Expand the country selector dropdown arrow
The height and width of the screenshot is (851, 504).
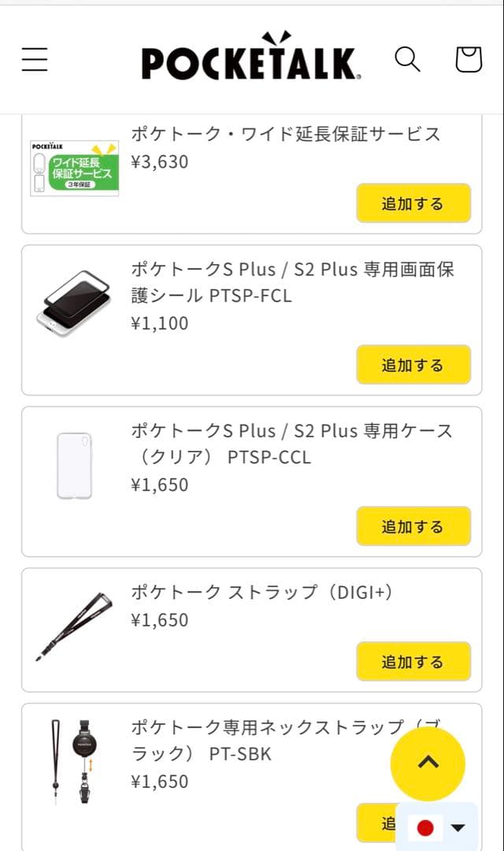coord(459,828)
